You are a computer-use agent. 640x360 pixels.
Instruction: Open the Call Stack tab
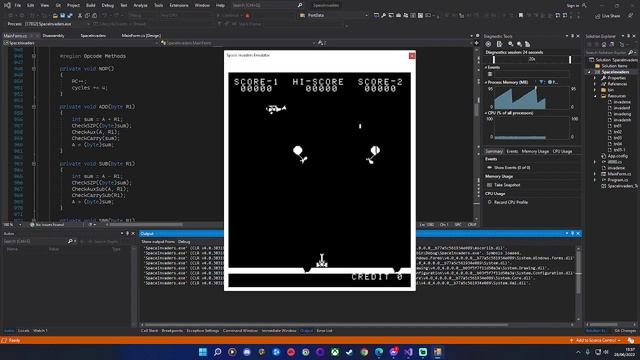pos(149,331)
